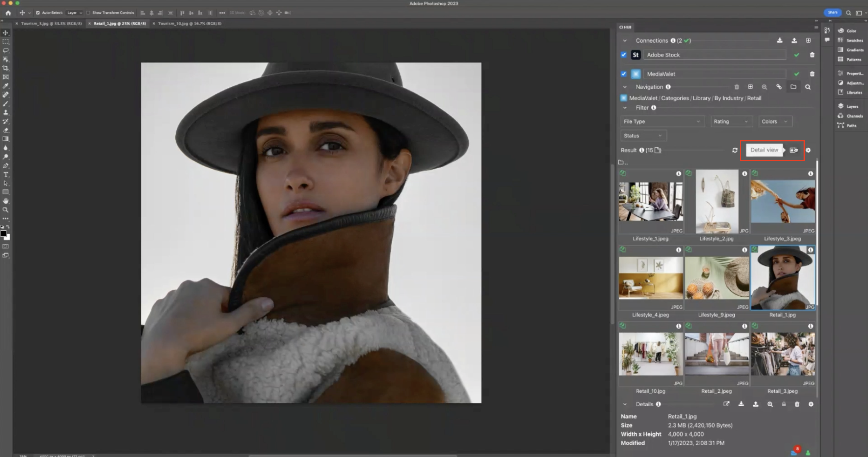Choose the Healing Brush tool
868x457 pixels.
pos(6,95)
